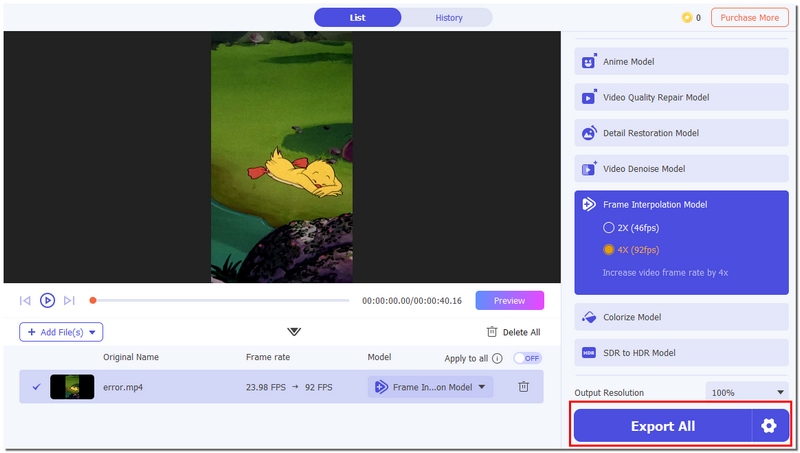Click the error.mp4 video thumbnail
This screenshot has width=800, height=453.
(x=72, y=387)
